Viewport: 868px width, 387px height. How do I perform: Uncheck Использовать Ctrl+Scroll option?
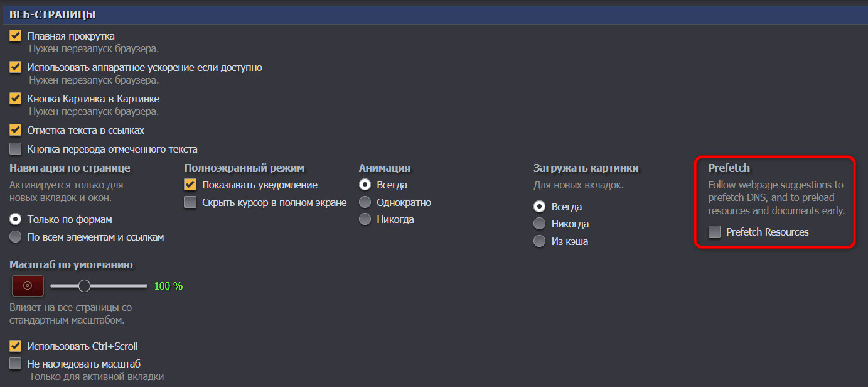(16, 346)
